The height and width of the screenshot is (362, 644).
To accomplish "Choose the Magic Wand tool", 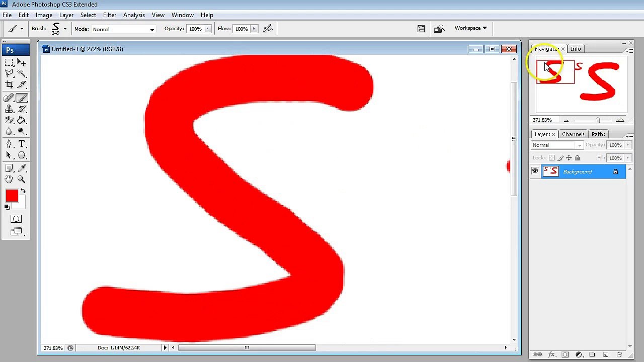I will 22,73.
